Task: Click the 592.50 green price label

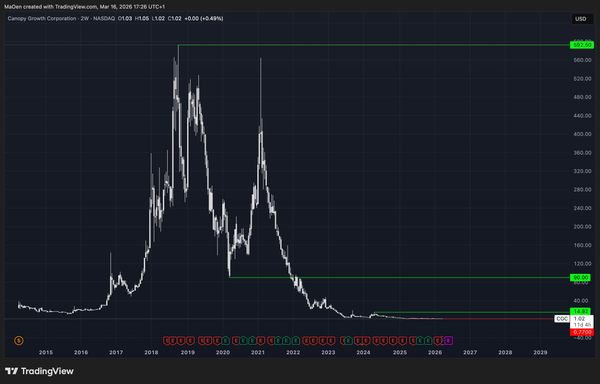Action: (x=582, y=45)
